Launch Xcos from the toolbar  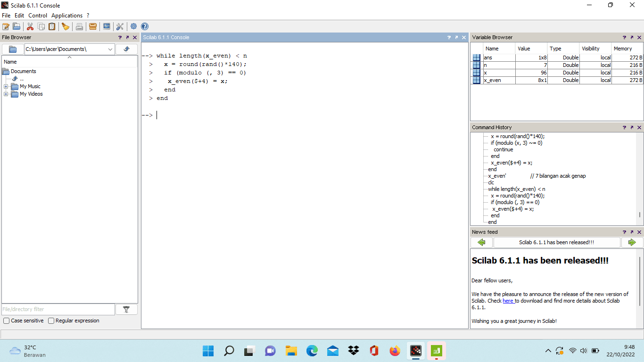107,26
